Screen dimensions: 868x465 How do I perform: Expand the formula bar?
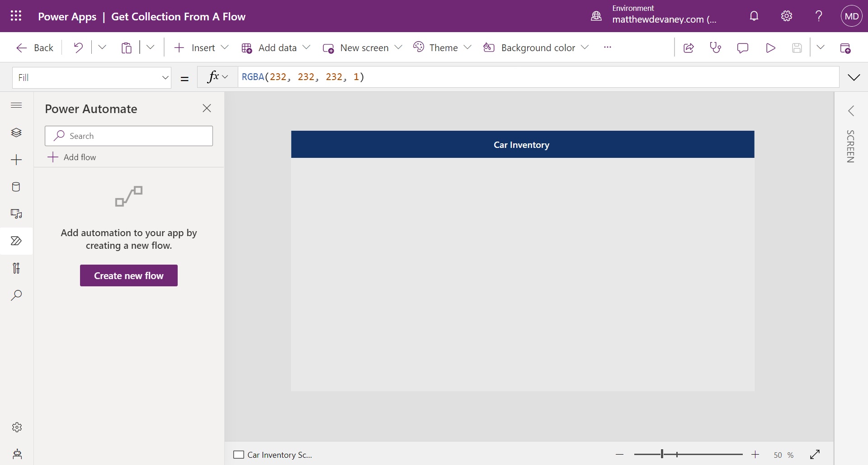point(854,77)
